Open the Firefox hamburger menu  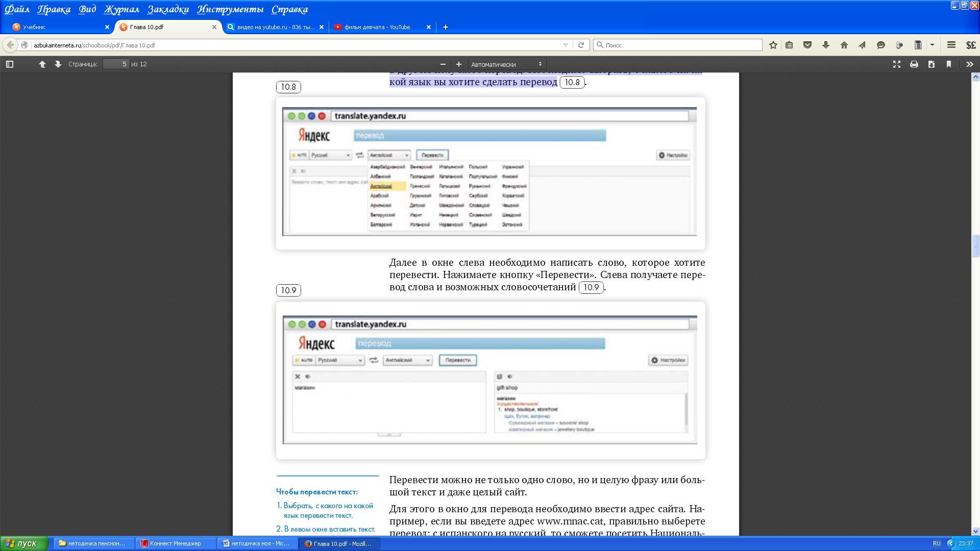click(951, 45)
